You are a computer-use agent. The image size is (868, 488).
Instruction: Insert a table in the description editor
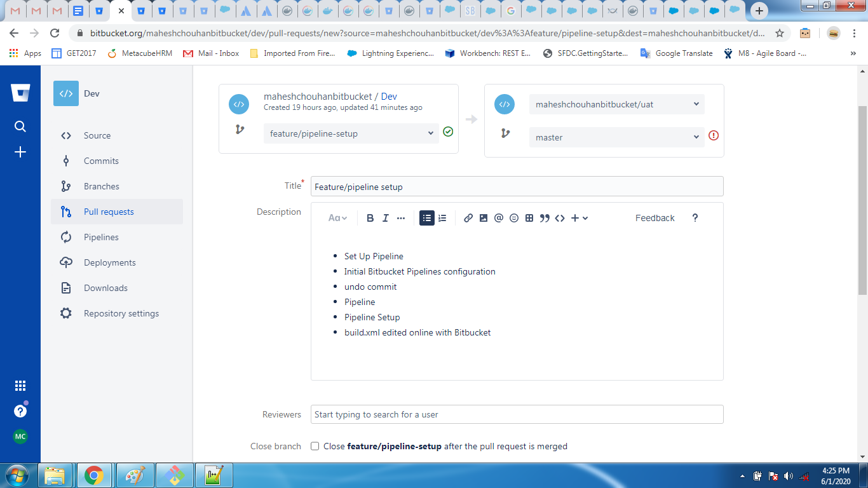pos(529,217)
